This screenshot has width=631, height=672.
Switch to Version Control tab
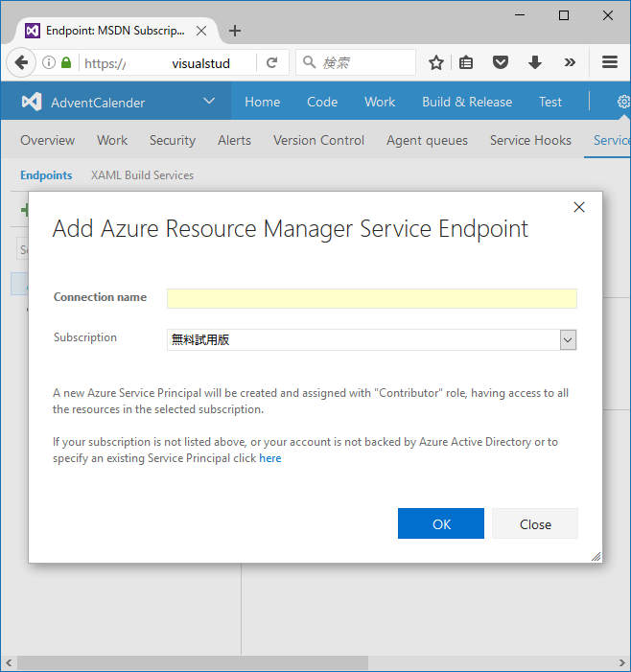tap(318, 140)
